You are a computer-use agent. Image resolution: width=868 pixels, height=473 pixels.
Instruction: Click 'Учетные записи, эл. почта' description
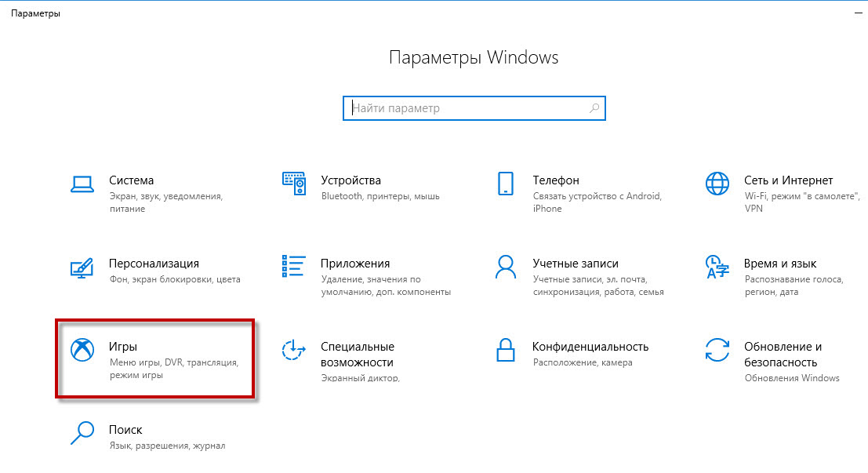(598, 286)
